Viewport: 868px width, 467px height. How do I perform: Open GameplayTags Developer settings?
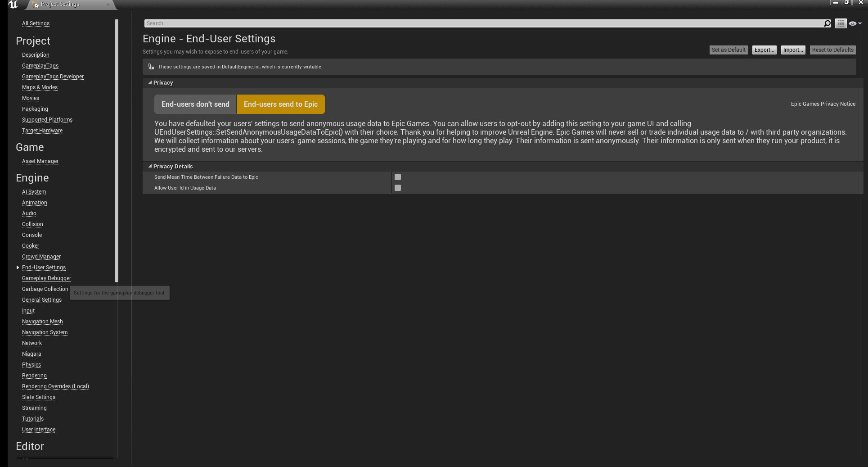tap(53, 77)
